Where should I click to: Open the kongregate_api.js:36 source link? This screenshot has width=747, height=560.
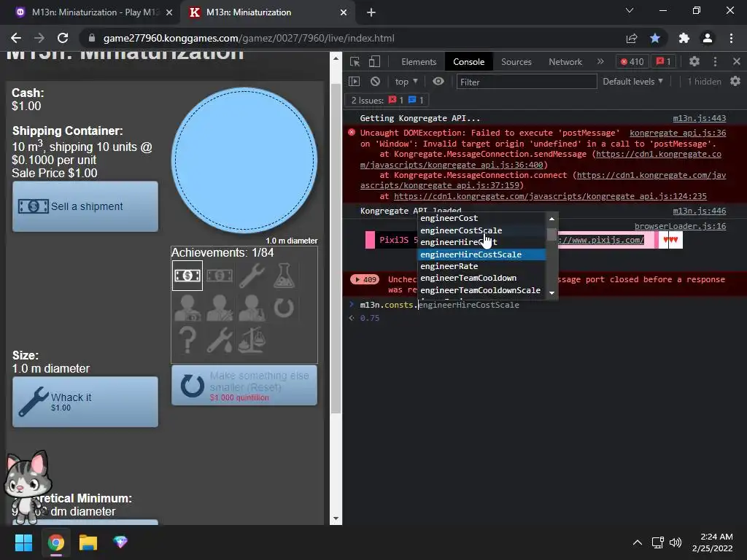point(678,133)
